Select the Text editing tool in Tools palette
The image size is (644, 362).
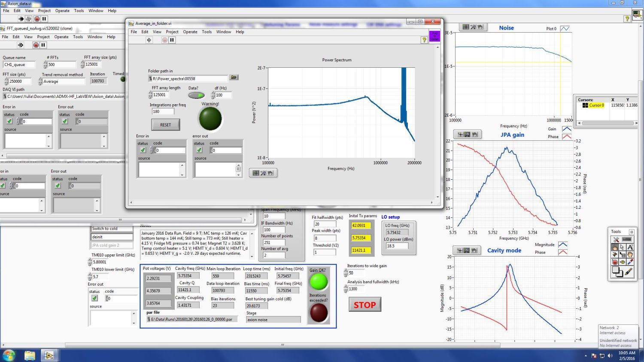[630, 247]
